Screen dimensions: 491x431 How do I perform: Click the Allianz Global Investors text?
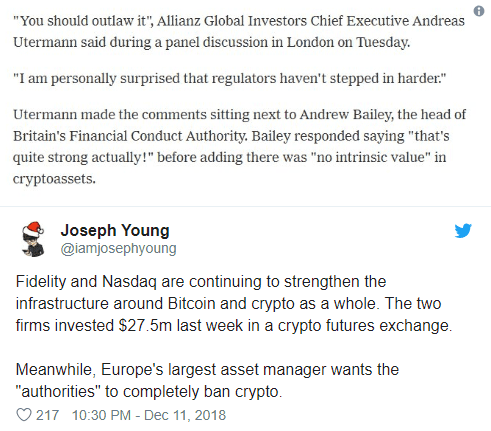[x=232, y=21]
